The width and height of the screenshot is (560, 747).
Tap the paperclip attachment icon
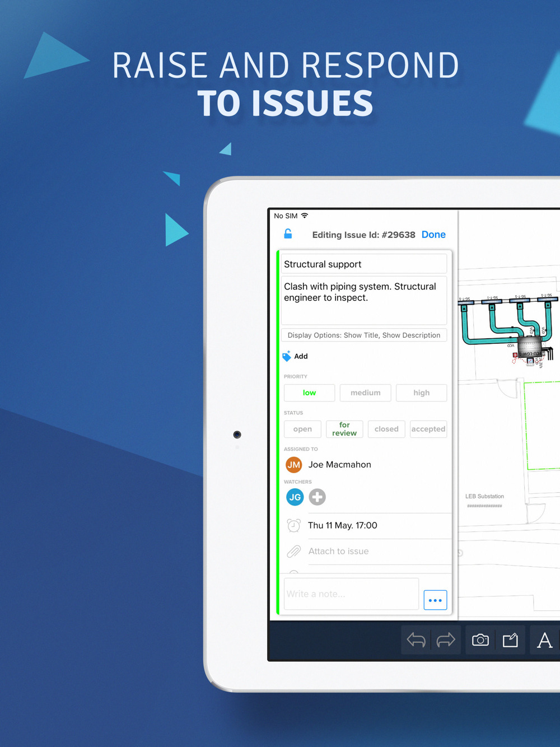pyautogui.click(x=293, y=552)
